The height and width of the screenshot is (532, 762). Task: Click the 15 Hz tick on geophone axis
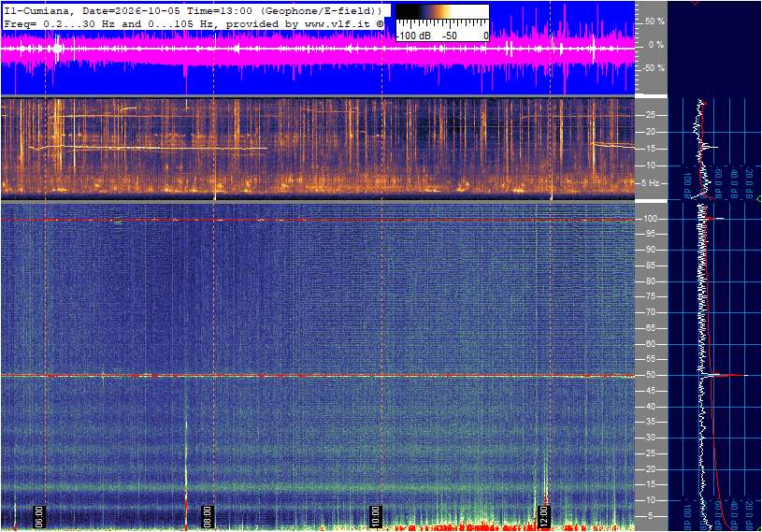click(650, 149)
